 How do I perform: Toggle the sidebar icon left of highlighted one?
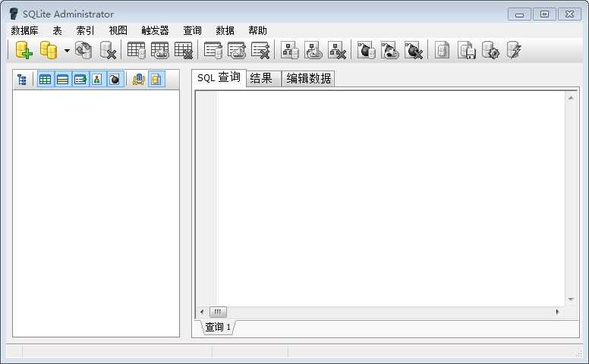tap(139, 80)
